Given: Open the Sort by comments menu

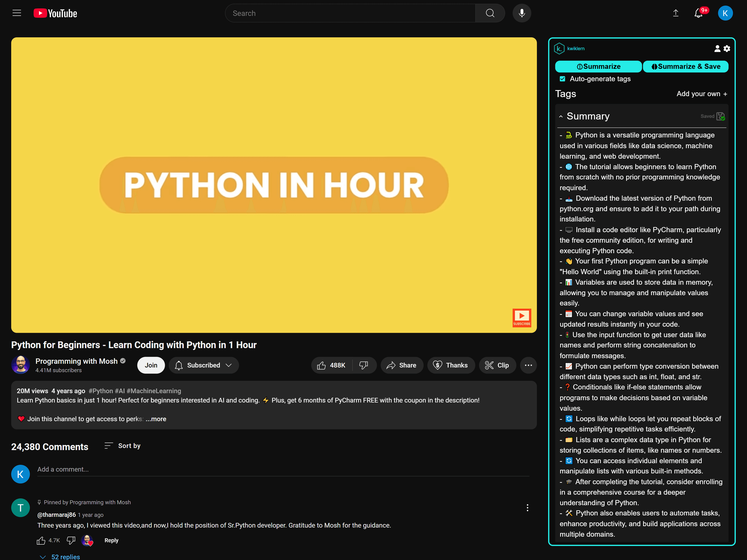Looking at the screenshot, I should tap(122, 446).
